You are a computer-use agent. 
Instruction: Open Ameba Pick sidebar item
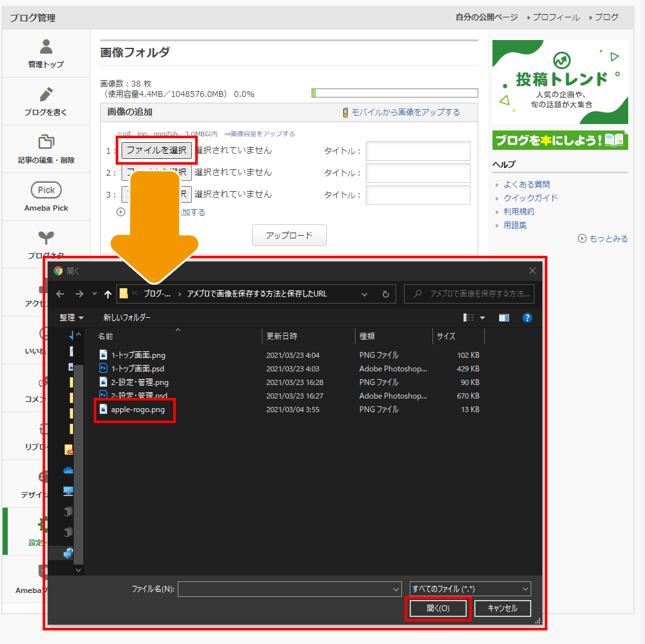[46, 196]
